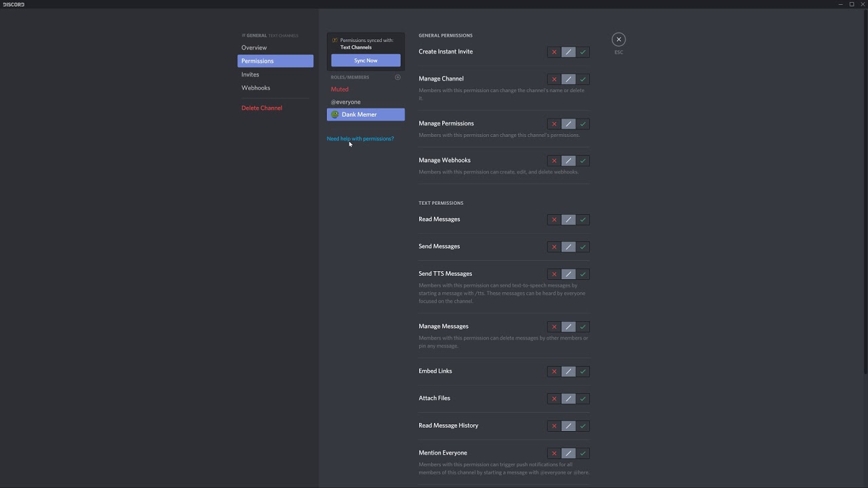Screen dimensions: 868x488
Task: Reset Attach Files to neutral state
Action: 568,399
